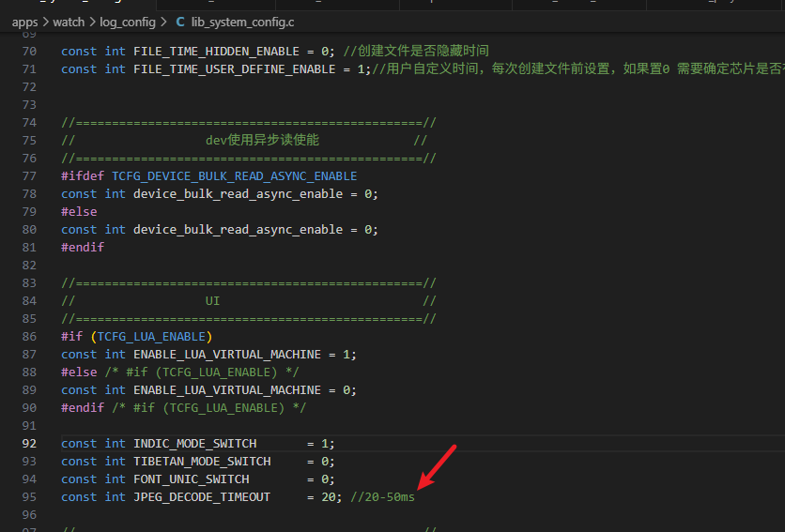Click line number 95 in gutter
Screen dimensions: 785x532
pos(29,497)
